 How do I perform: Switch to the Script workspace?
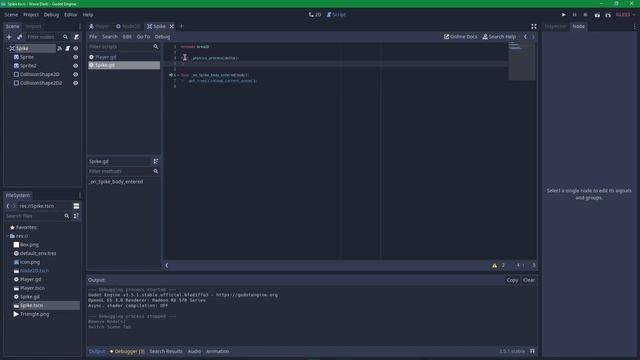pyautogui.click(x=336, y=15)
